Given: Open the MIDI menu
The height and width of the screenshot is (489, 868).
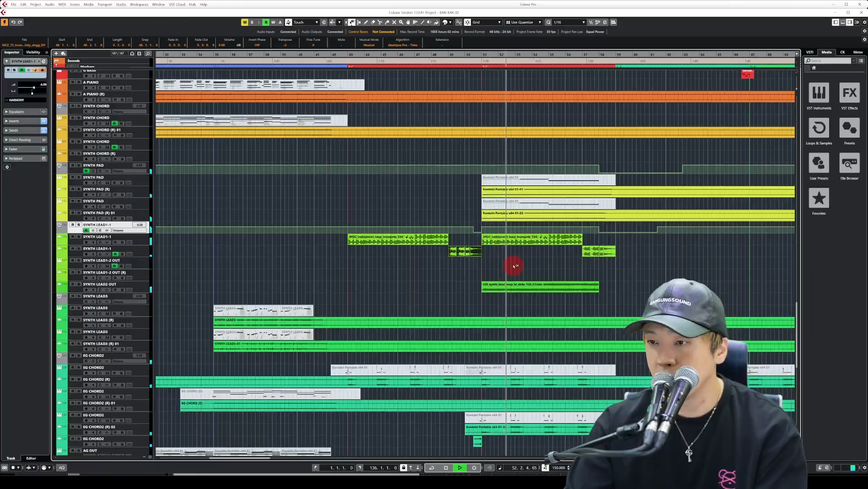Looking at the screenshot, I should pyautogui.click(x=62, y=5).
